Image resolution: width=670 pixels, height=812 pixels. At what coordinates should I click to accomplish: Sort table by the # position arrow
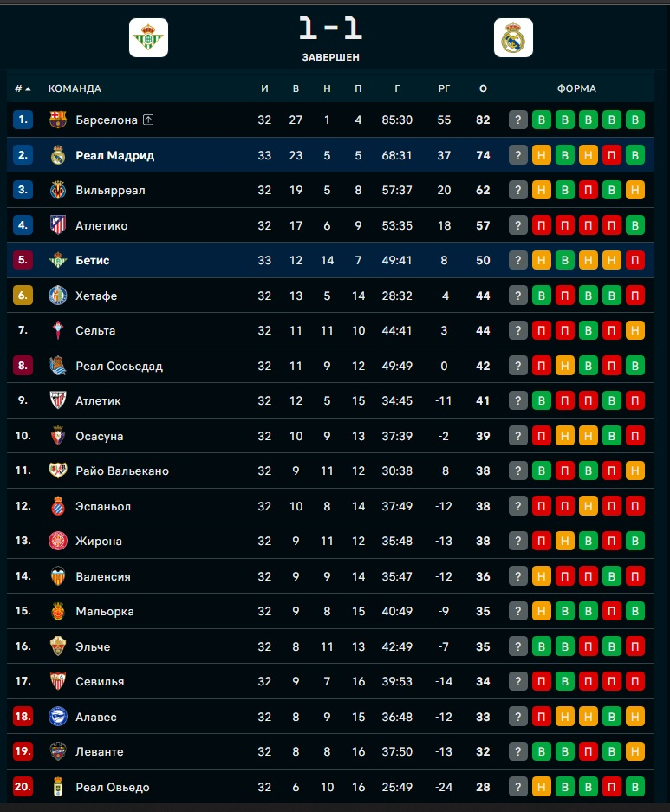coord(28,88)
